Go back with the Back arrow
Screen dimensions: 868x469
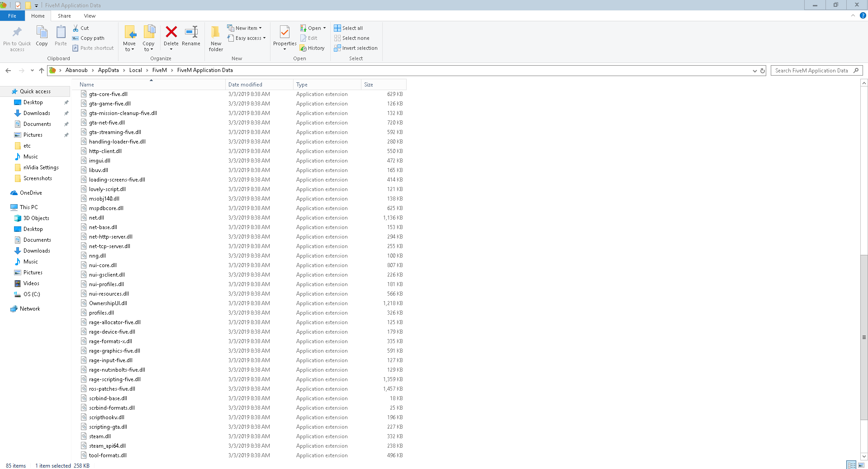8,70
